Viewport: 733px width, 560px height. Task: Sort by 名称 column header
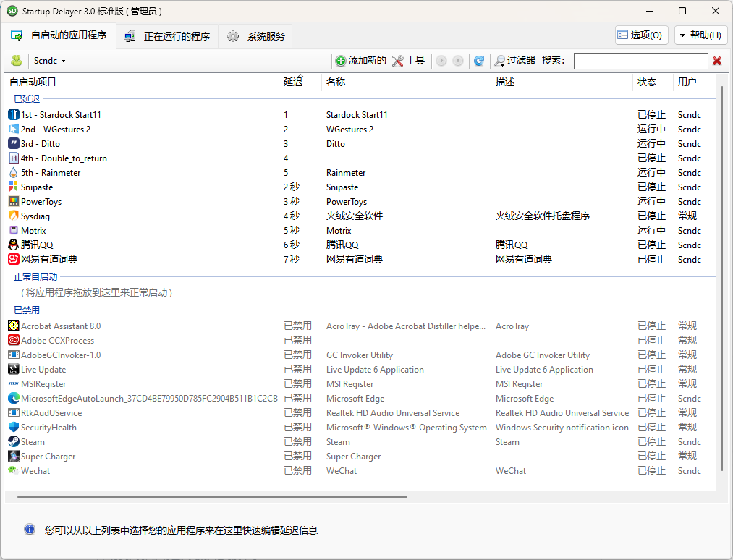coord(406,82)
